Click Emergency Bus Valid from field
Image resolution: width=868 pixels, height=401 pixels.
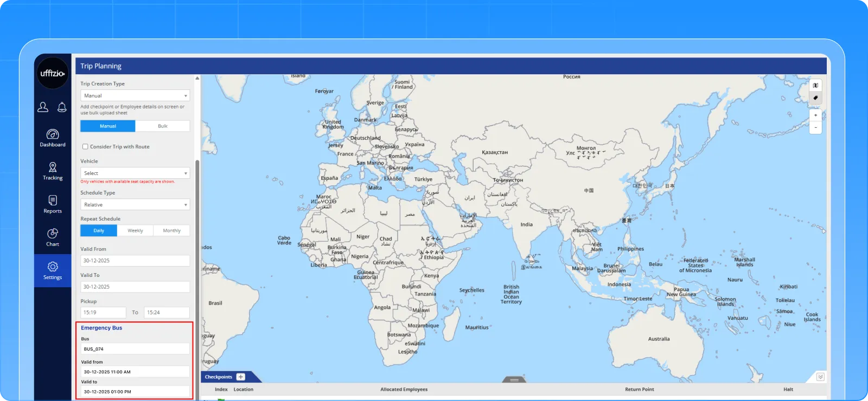(135, 372)
